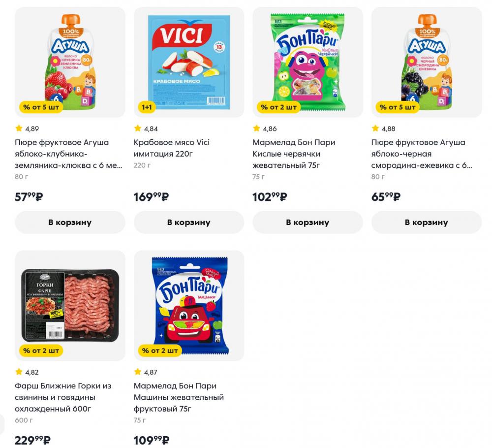Open the Vici crab meat product photo
The image size is (492, 448).
(x=189, y=62)
